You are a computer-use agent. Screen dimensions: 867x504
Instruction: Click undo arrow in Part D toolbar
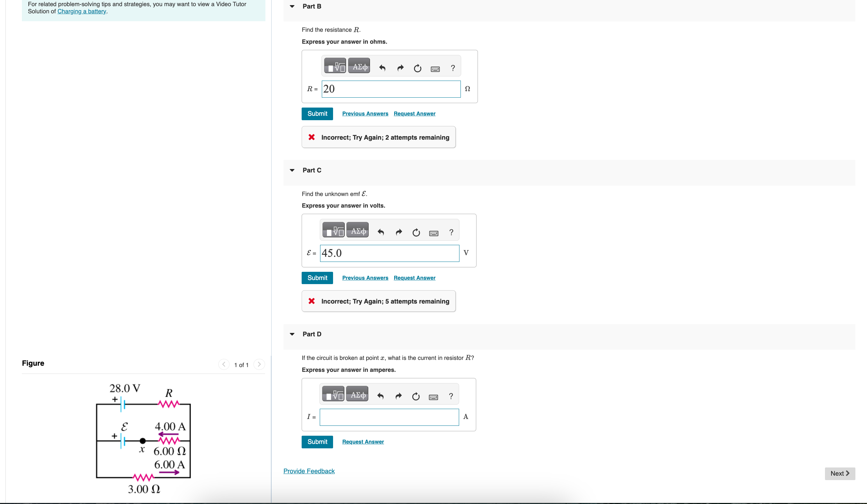pyautogui.click(x=380, y=396)
